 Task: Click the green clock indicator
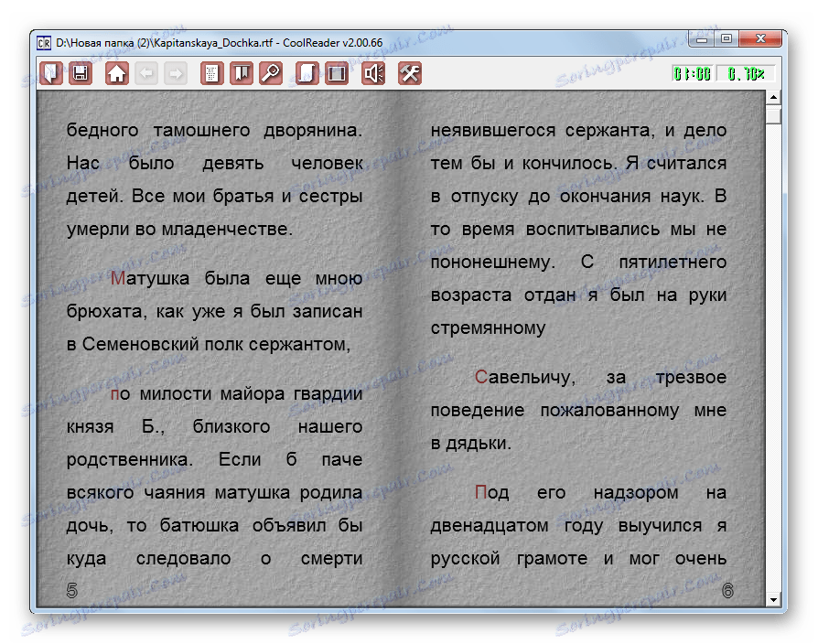pyautogui.click(x=693, y=74)
